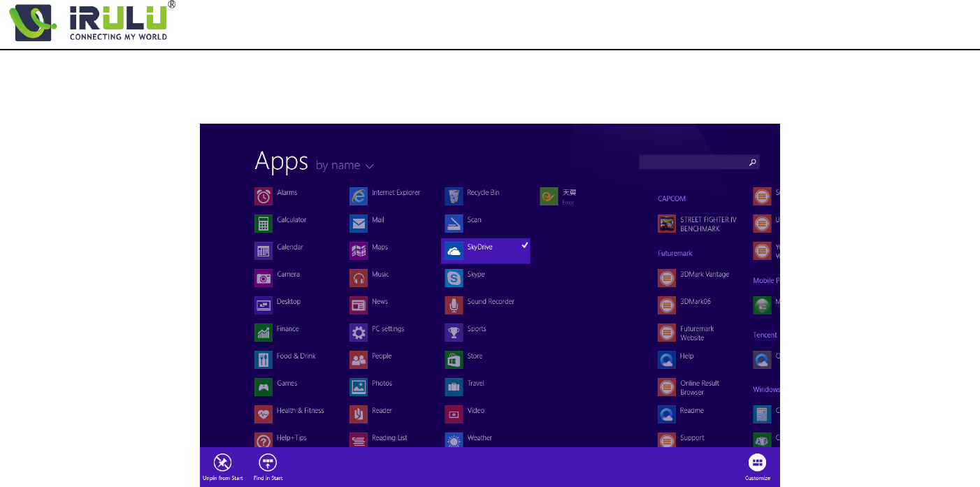Open the Futuremark Website icon

point(667,333)
